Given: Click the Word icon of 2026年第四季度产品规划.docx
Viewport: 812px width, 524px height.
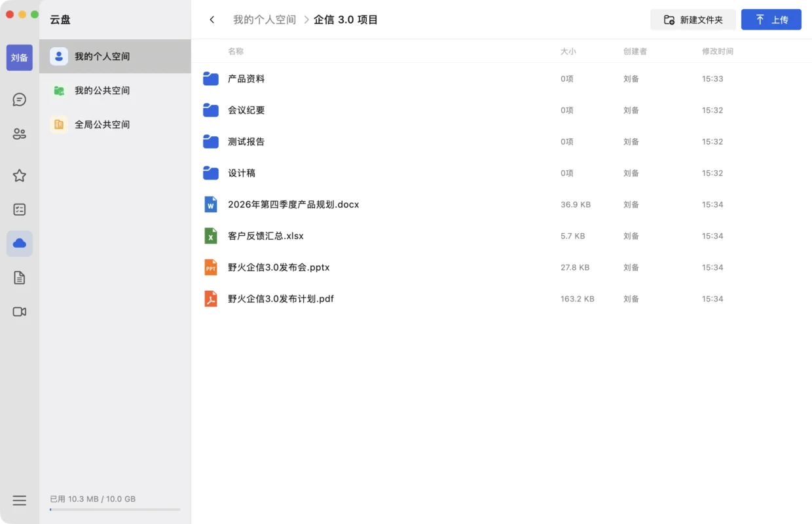Looking at the screenshot, I should (211, 204).
